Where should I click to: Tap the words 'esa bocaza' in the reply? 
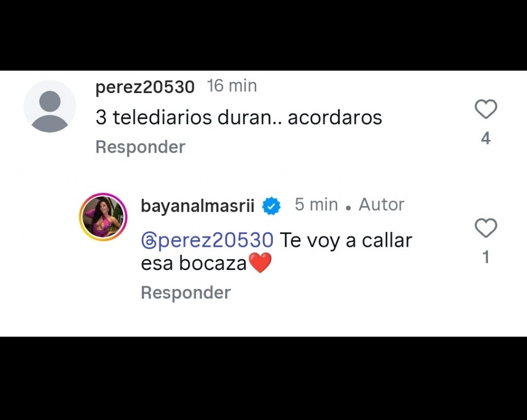[x=194, y=263]
